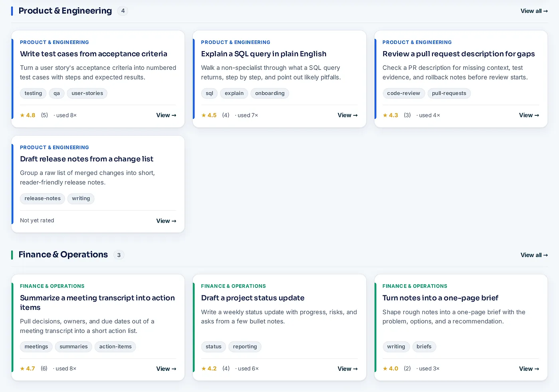The height and width of the screenshot is (392, 559).
Task: Select the 'explain' tag
Action: (x=234, y=93)
